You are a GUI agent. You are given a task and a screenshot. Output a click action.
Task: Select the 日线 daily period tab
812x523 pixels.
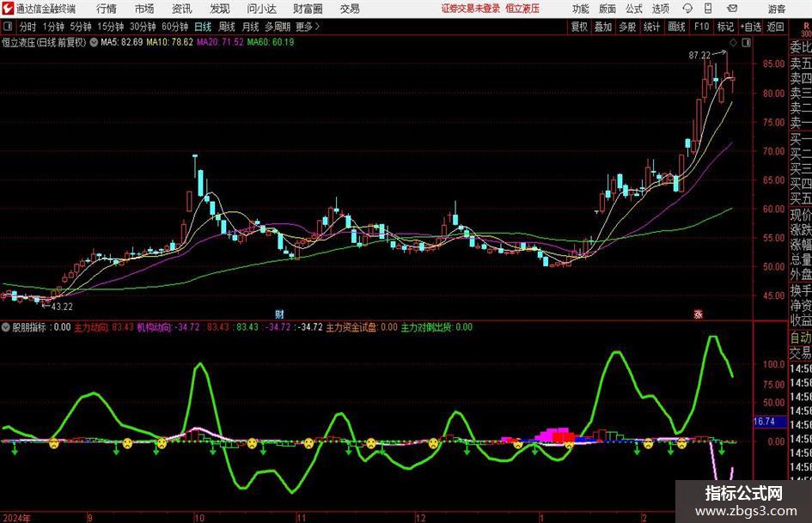click(x=203, y=27)
